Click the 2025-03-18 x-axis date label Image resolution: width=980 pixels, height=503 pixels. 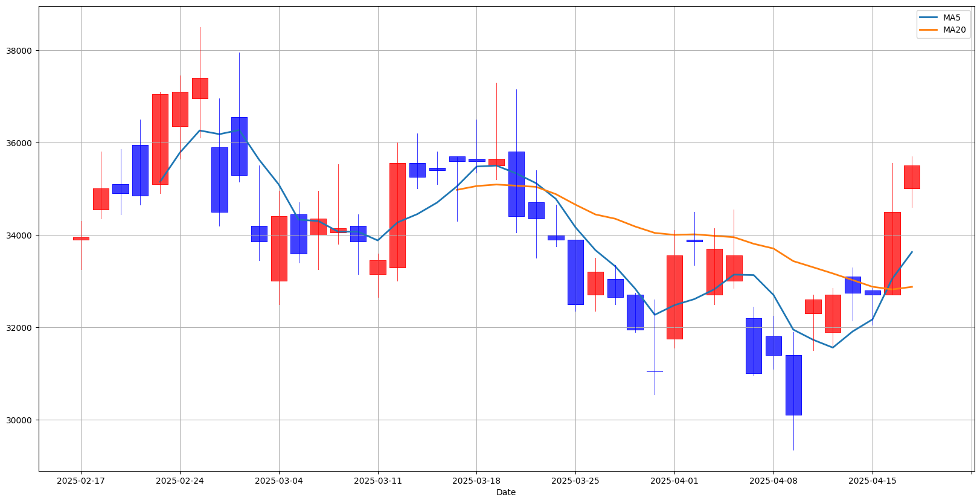tap(476, 481)
